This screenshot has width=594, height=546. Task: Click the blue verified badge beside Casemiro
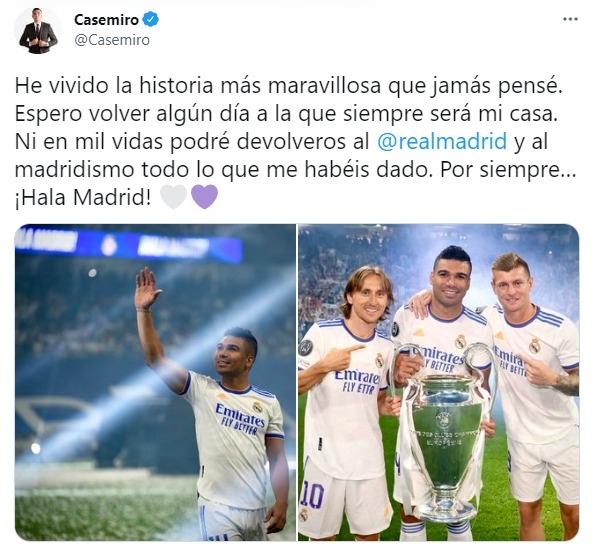(150, 19)
